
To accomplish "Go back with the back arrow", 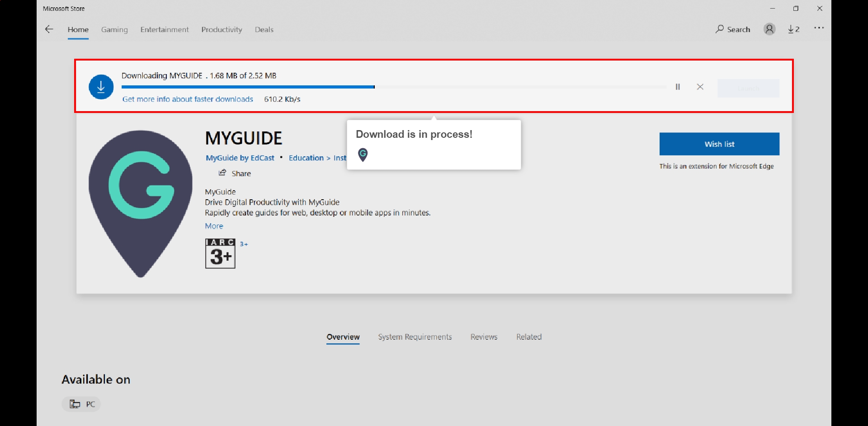I will click(x=49, y=29).
